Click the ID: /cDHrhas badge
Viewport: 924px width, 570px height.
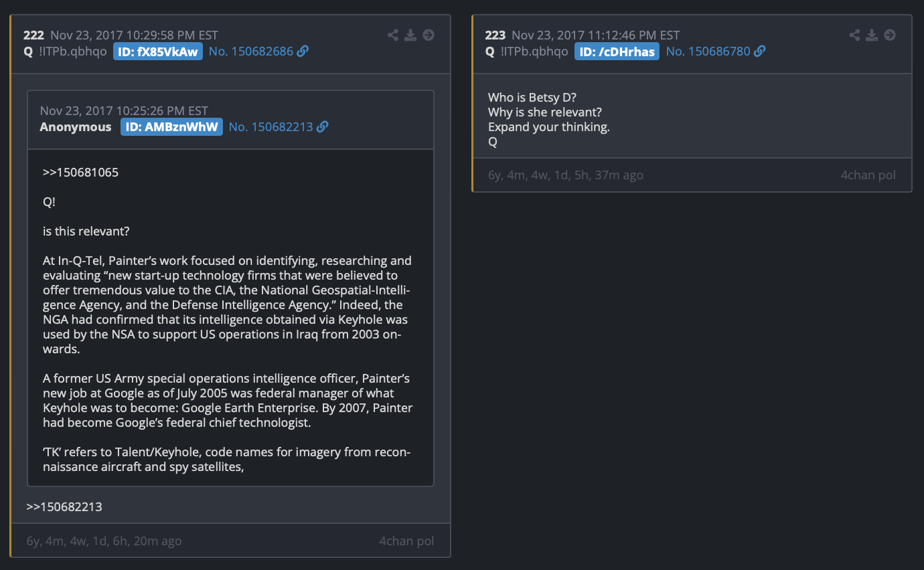(x=617, y=52)
